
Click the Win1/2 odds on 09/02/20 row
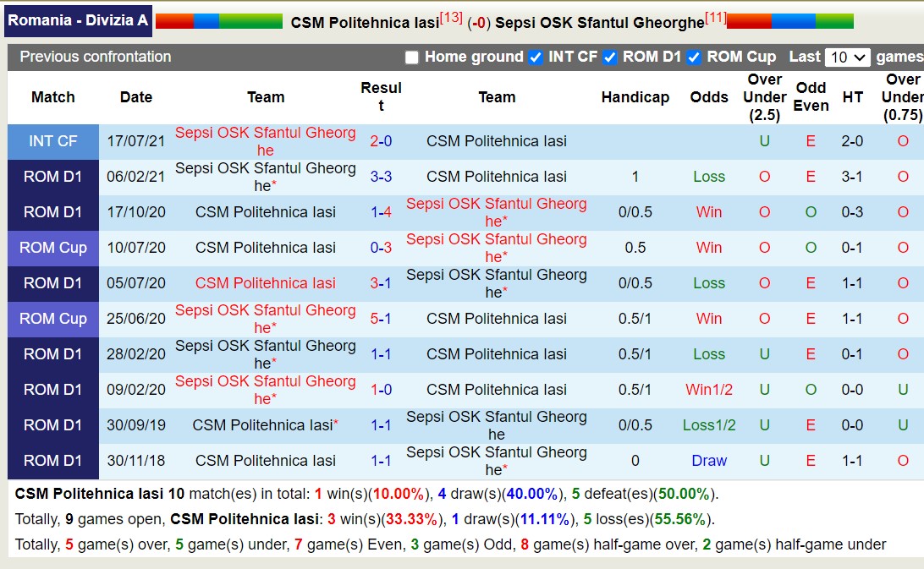tap(708, 390)
